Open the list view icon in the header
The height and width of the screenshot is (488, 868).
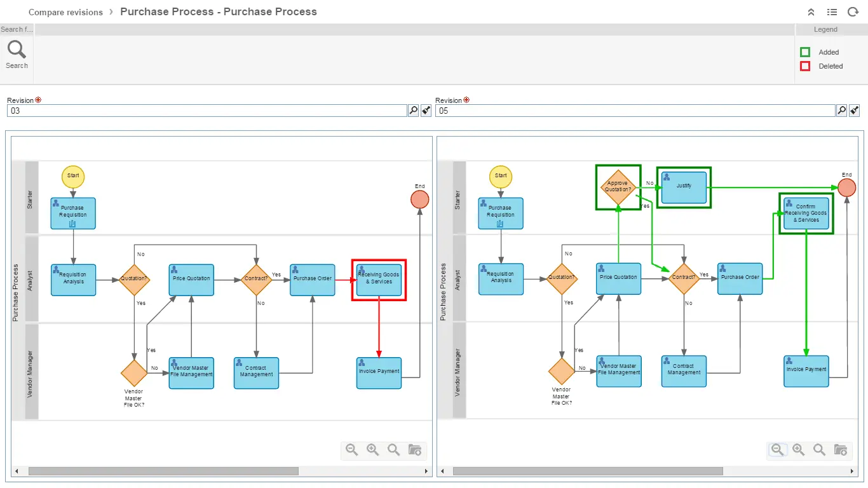coord(832,11)
